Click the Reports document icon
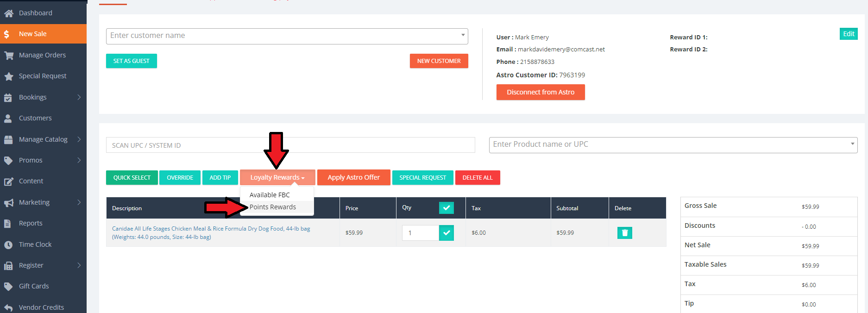 coord(8,224)
